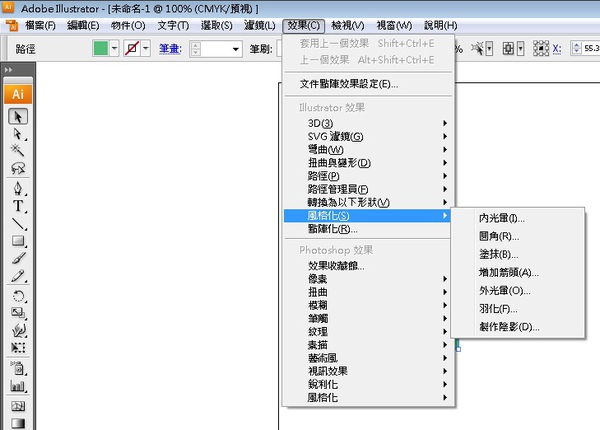Click the orange Ai logo in toolbox
This screenshot has height=430, width=600.
click(18, 94)
